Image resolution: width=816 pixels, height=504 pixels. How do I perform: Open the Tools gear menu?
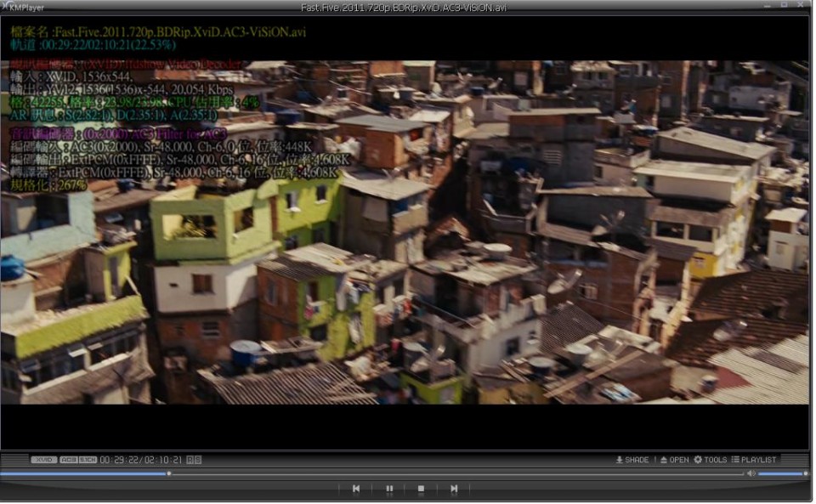coord(710,460)
